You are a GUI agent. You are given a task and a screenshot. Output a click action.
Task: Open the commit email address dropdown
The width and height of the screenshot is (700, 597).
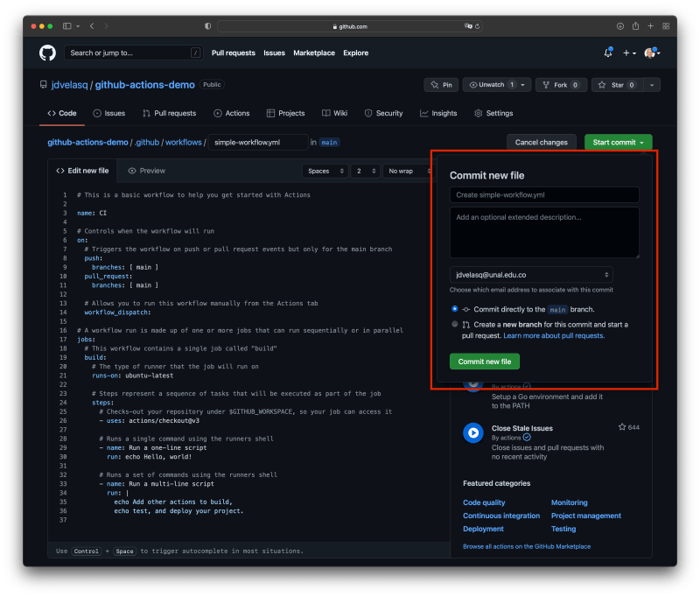(531, 275)
